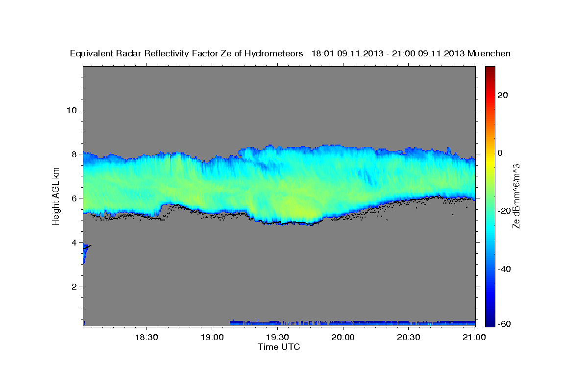Click the colorbar value -20
588x392 pixels.
point(505,211)
